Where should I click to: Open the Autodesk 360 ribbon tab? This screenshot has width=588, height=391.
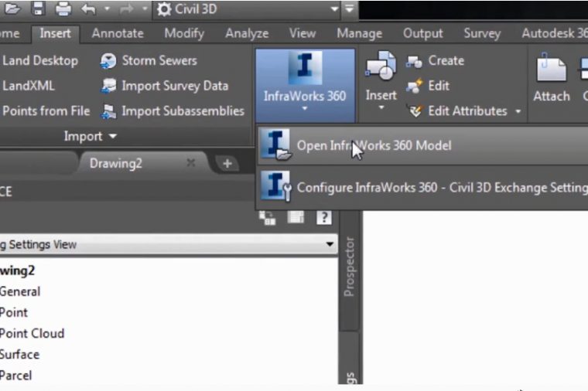pyautogui.click(x=555, y=33)
